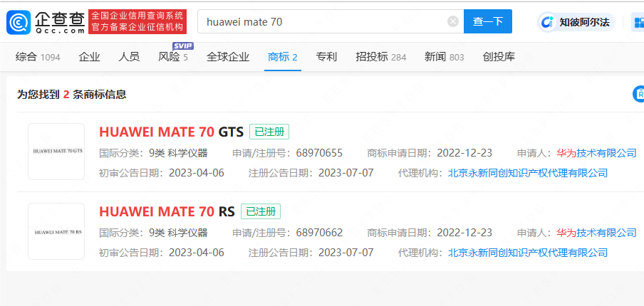Open the 风险 tab
The image size is (644, 306).
click(173, 57)
